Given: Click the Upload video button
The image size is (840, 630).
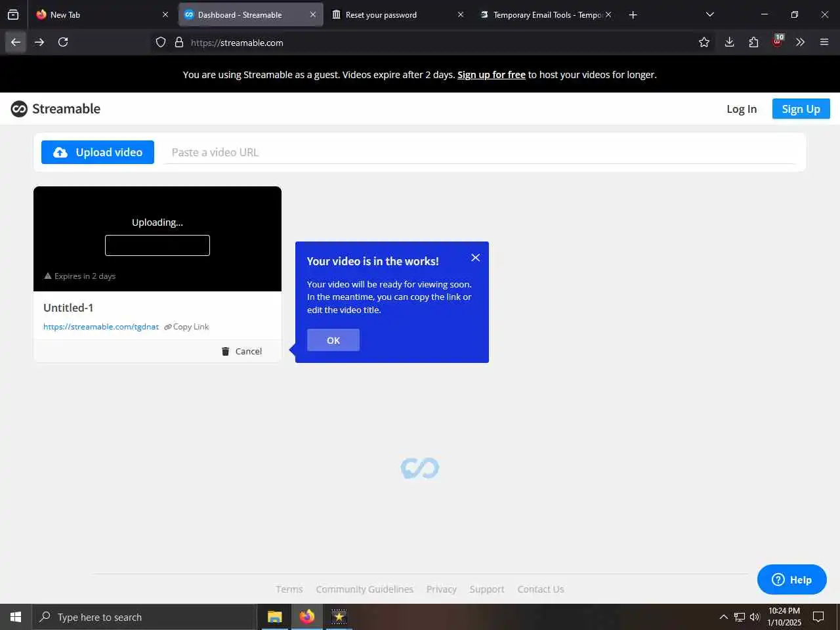Looking at the screenshot, I should pyautogui.click(x=98, y=152).
